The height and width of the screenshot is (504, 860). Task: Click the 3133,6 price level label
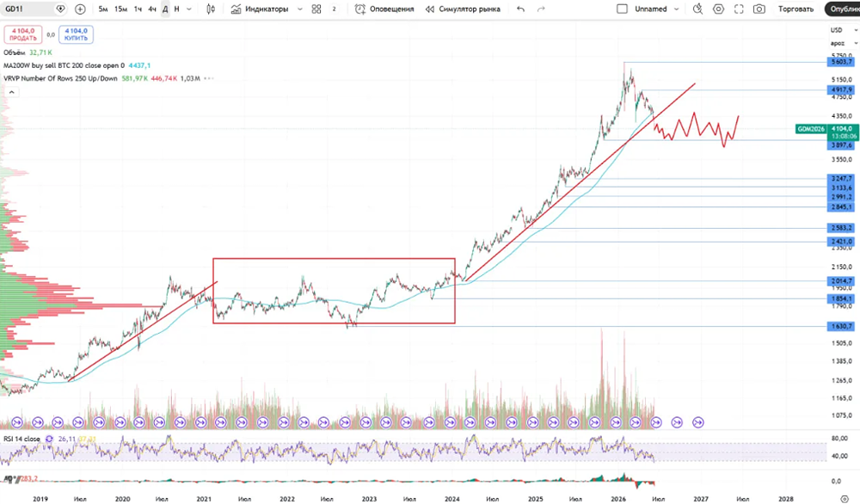842,187
